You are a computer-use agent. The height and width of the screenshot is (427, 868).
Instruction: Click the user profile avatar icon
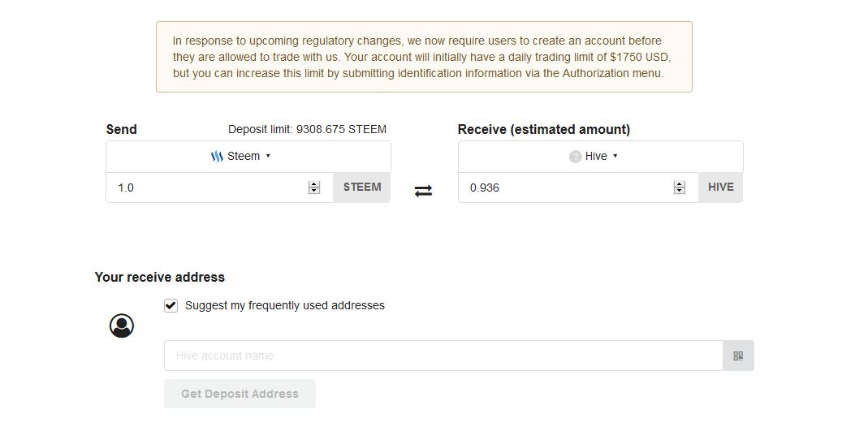point(122,326)
